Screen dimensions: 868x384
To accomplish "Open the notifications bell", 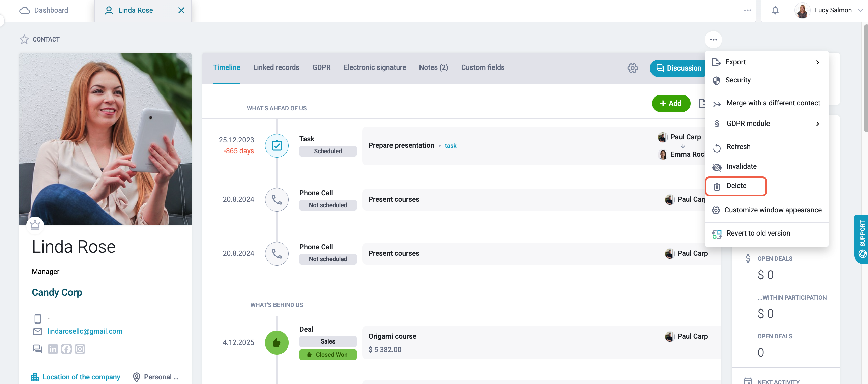I will tap(775, 10).
